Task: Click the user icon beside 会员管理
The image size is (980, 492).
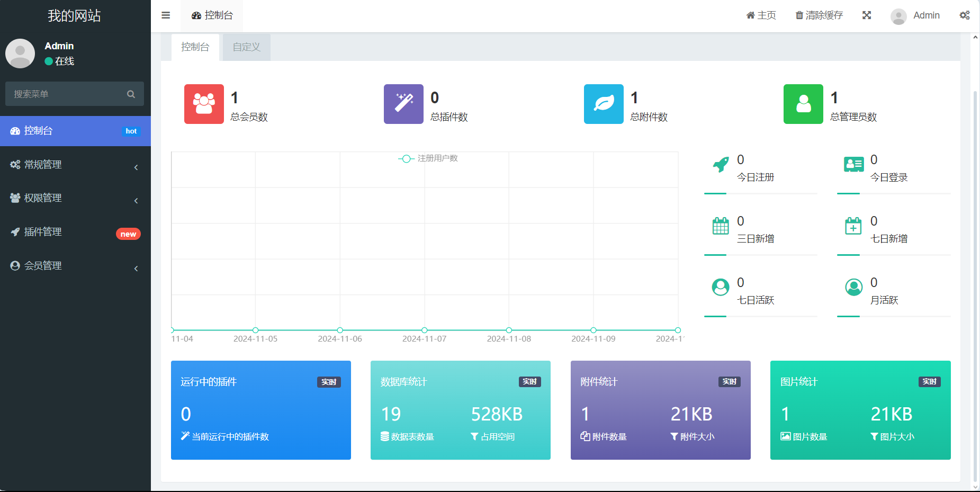Action: [15, 266]
